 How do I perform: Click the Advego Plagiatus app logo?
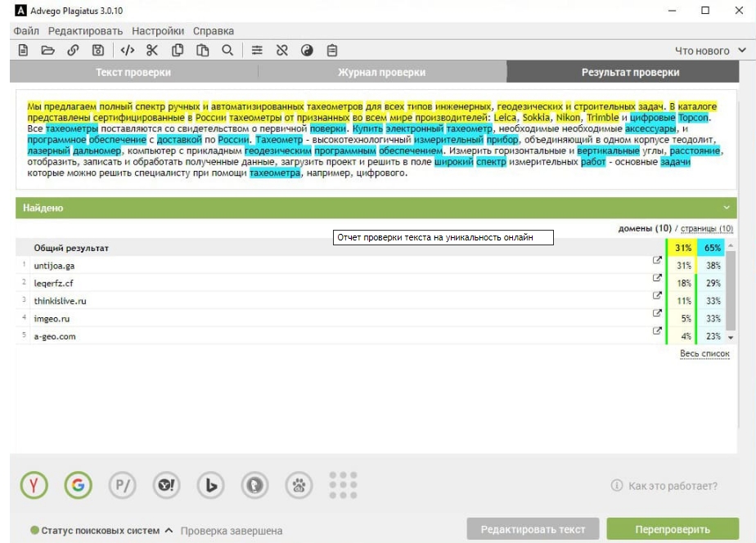(x=20, y=10)
